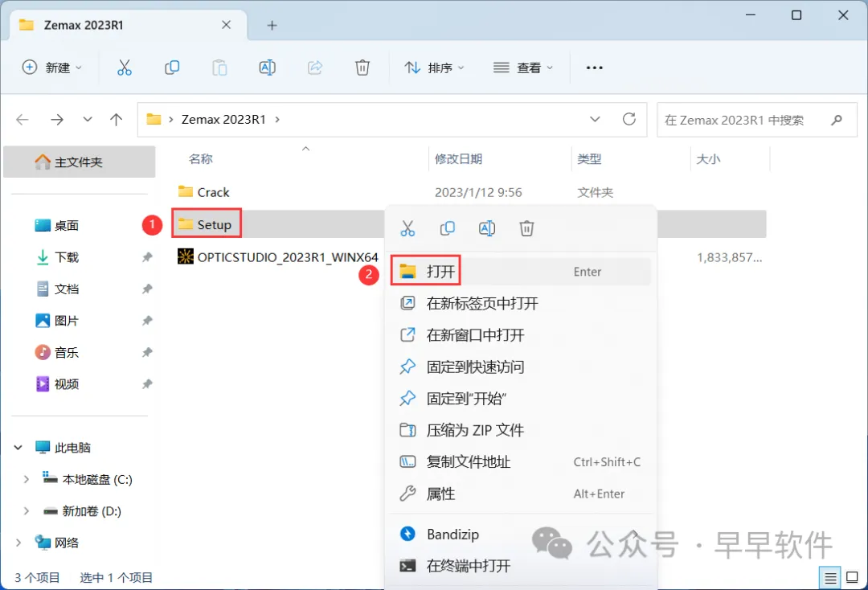Click the pin icon next to 文档
This screenshot has height=590, width=868.
pos(147,289)
